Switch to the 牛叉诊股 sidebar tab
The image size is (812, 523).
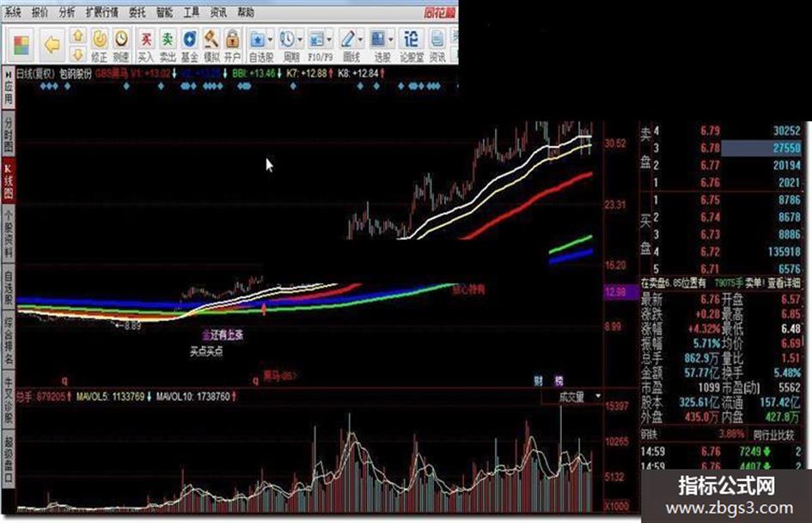point(9,401)
